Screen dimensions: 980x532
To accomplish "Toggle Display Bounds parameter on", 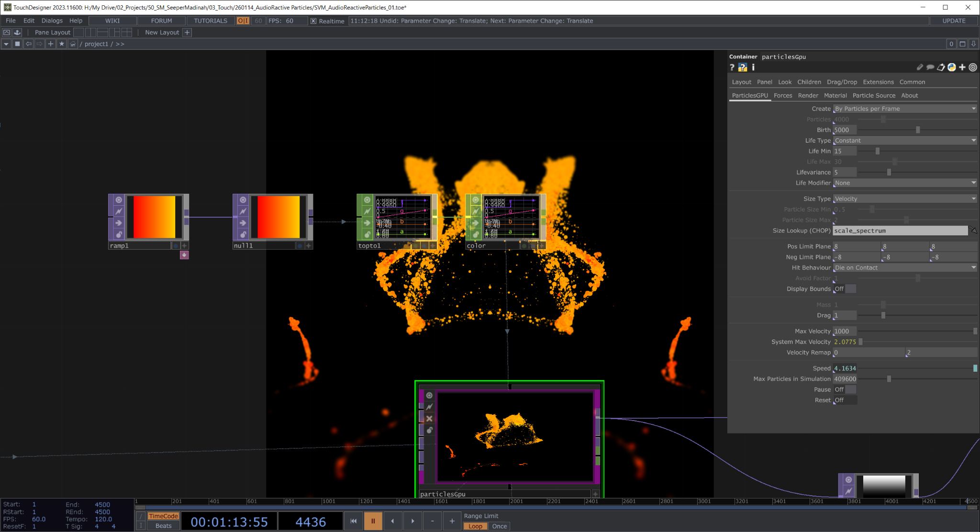I will 845,289.
